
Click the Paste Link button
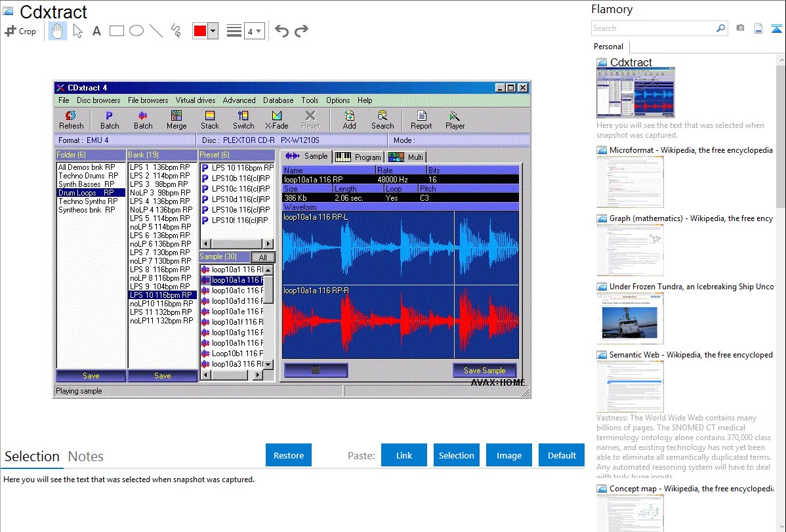point(404,455)
